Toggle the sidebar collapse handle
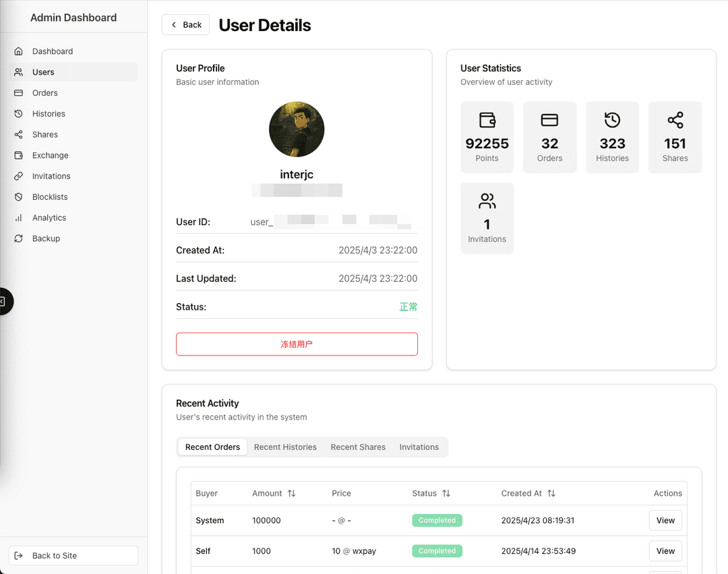This screenshot has width=728, height=574. [3, 302]
